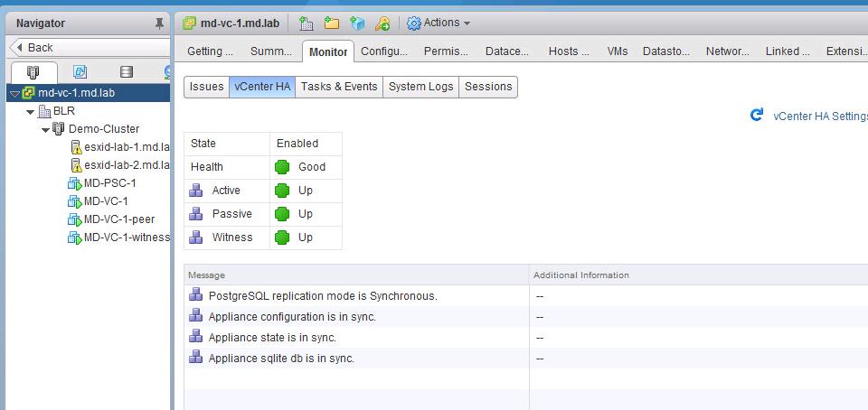Viewport: 868px width, 410px height.
Task: Click the BLR datacenter icon
Action: (44, 111)
